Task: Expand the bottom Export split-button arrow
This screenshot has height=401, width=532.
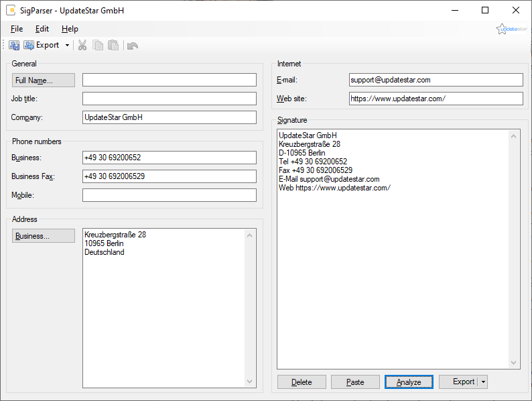Action: click(x=483, y=382)
